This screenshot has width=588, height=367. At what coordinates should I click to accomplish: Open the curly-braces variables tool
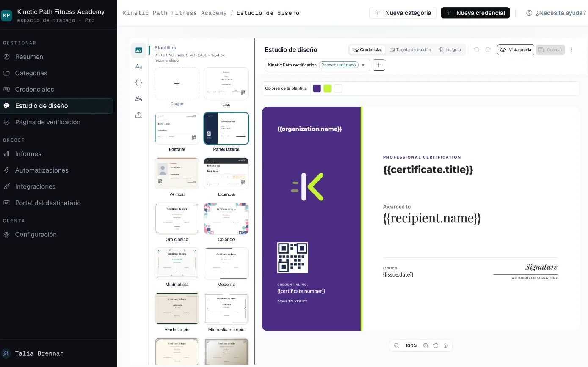[138, 82]
